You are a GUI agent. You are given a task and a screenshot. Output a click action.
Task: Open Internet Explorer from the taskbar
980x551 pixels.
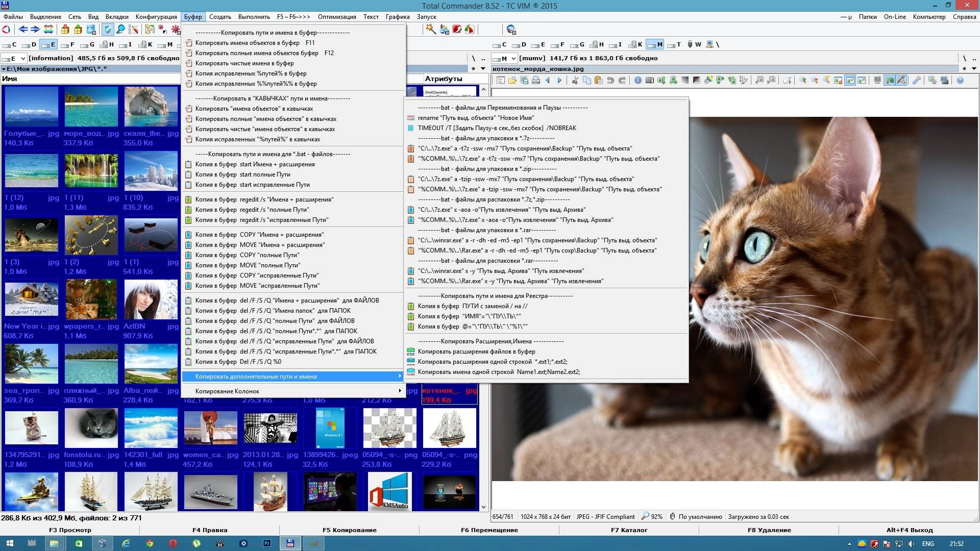point(126,543)
